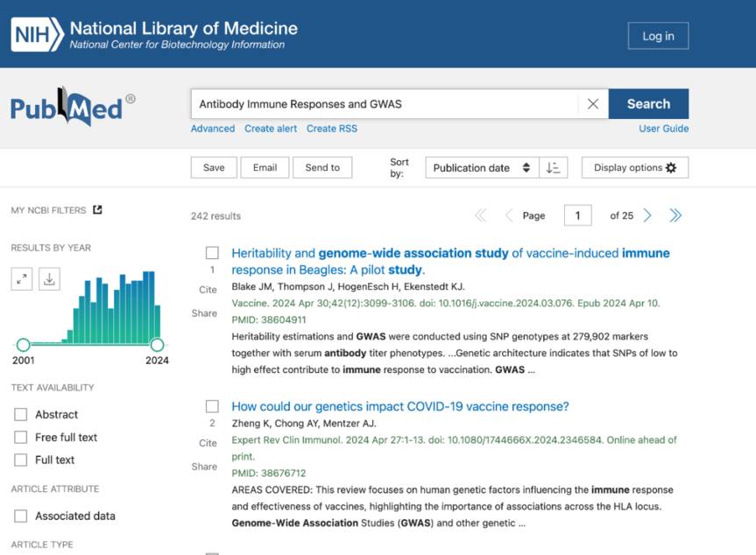
Task: Open My NCBI Filters external link icon
Action: pyautogui.click(x=97, y=210)
